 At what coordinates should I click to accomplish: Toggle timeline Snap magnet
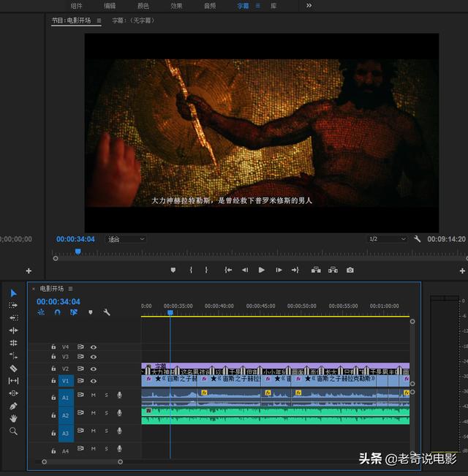(x=57, y=312)
